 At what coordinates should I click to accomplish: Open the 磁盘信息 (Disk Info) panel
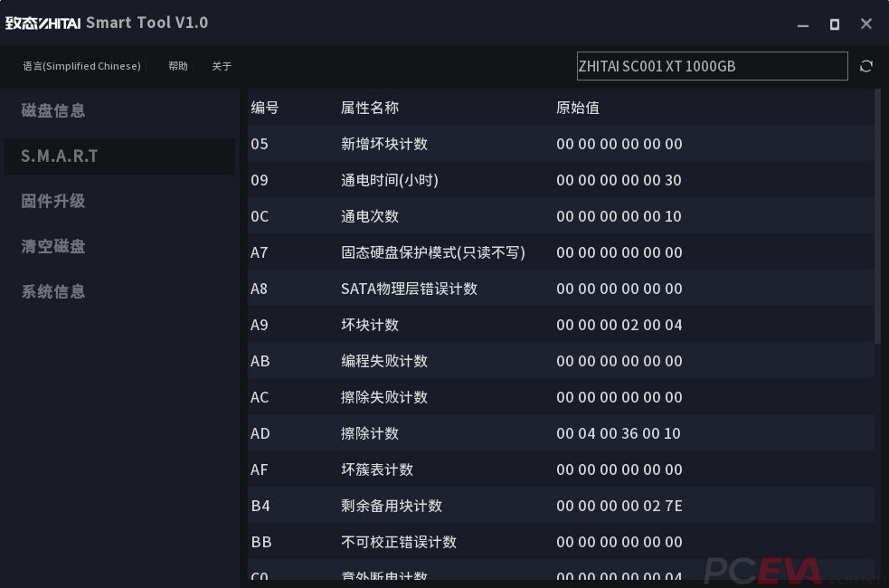pyautogui.click(x=54, y=110)
